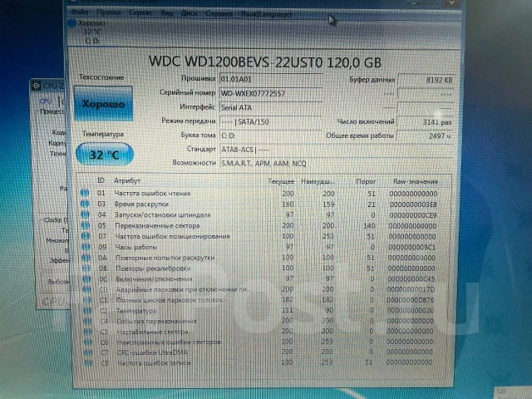
Task: Open the Вид menu
Action: tap(166, 13)
